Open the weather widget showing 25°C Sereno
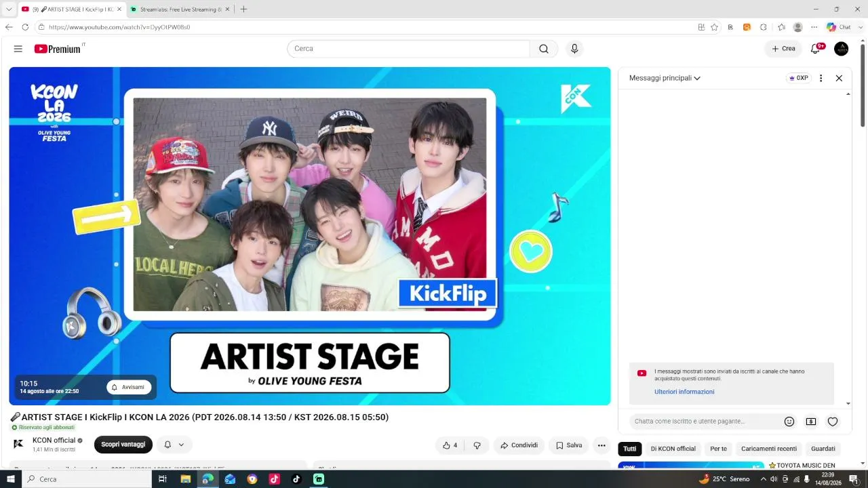Screen dimensions: 868x488 [724, 479]
